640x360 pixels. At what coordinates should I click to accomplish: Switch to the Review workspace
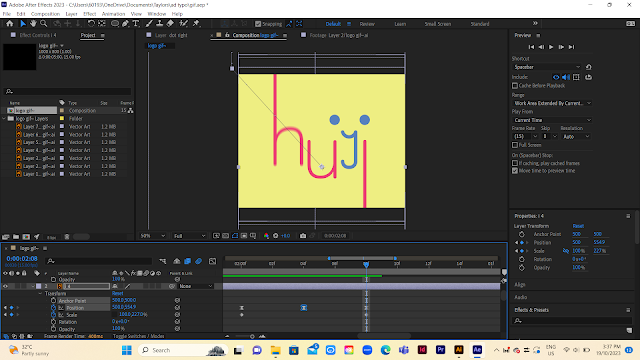[367, 24]
